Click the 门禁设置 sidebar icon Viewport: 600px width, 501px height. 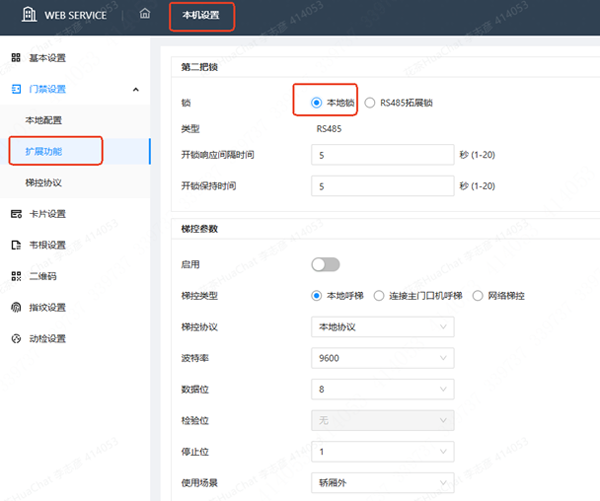[16, 89]
